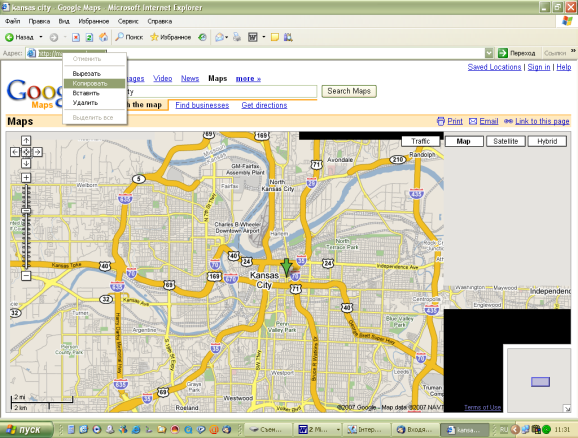Click the overview minimap viewport rectangle

[540, 382]
